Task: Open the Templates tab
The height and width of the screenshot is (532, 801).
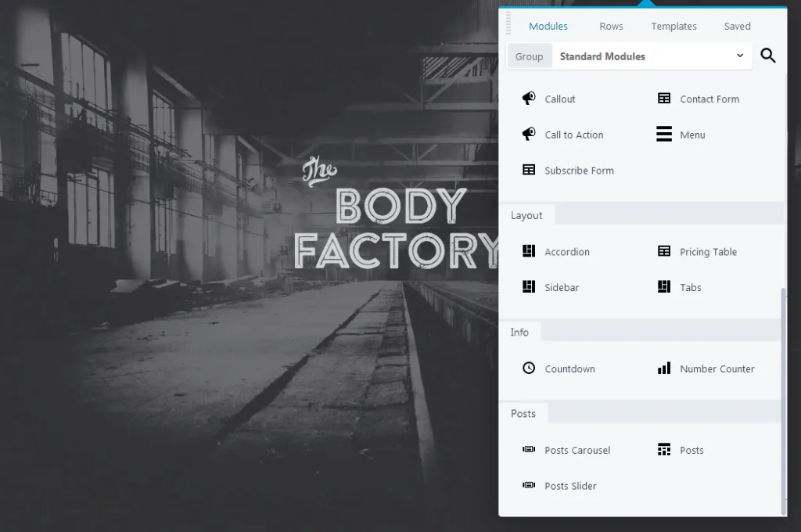Action: click(673, 26)
